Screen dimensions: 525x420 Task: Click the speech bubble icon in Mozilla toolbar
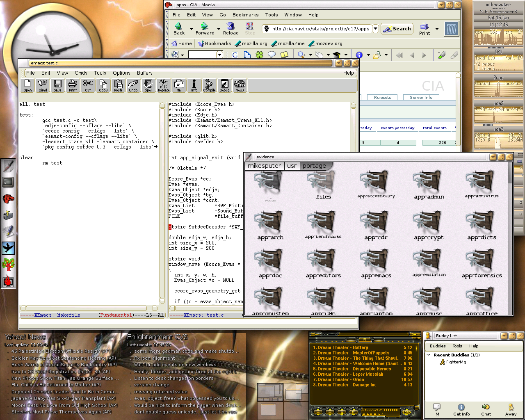click(272, 55)
